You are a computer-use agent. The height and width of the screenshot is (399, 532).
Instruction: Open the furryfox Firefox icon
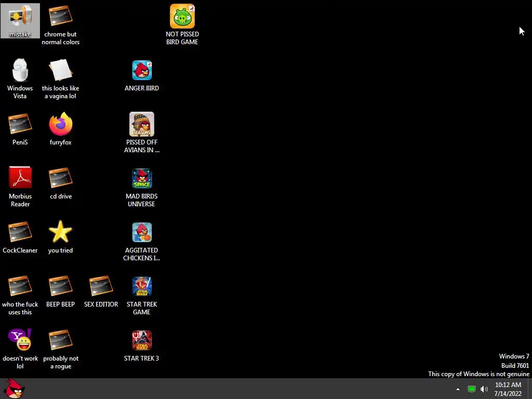[60, 129]
